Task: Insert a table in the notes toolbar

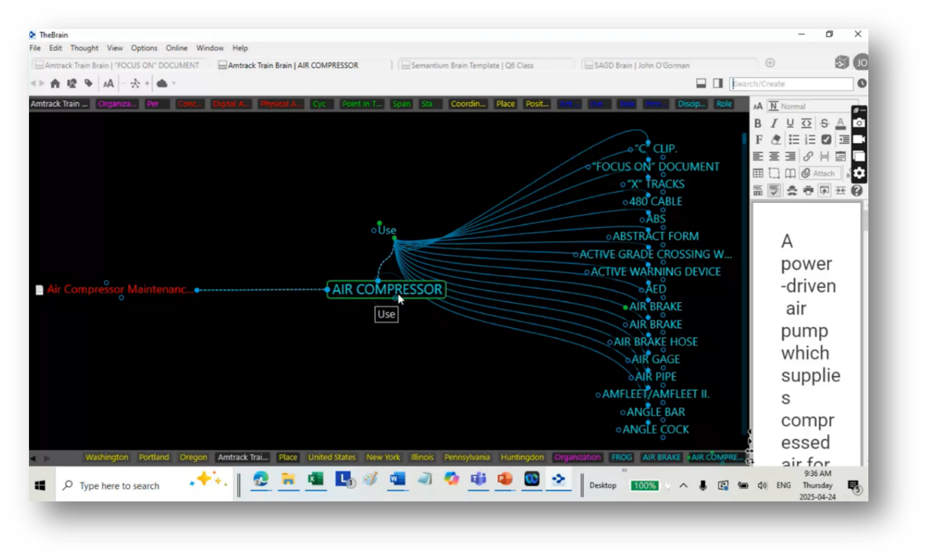Action: pyautogui.click(x=758, y=173)
